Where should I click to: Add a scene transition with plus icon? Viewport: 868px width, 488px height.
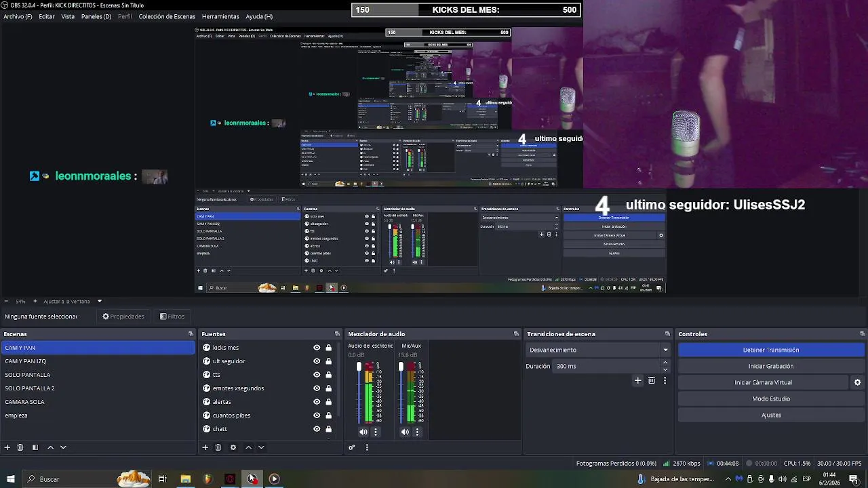click(x=637, y=381)
